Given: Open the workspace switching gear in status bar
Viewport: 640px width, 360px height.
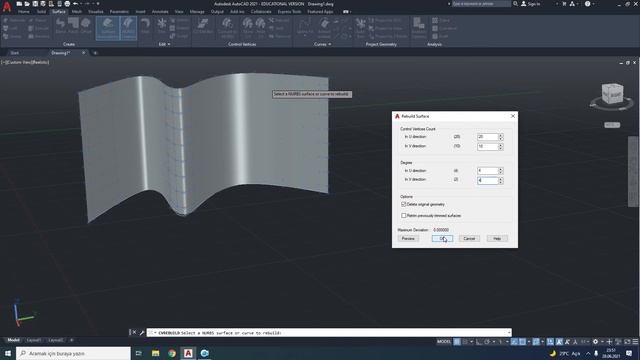Looking at the screenshot, I should point(595,342).
